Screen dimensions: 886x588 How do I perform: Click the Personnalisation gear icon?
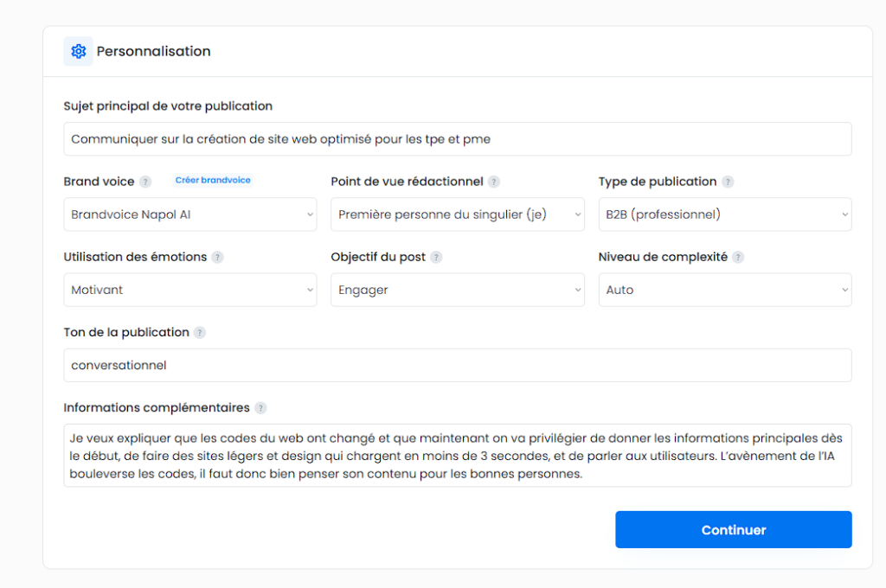point(79,51)
